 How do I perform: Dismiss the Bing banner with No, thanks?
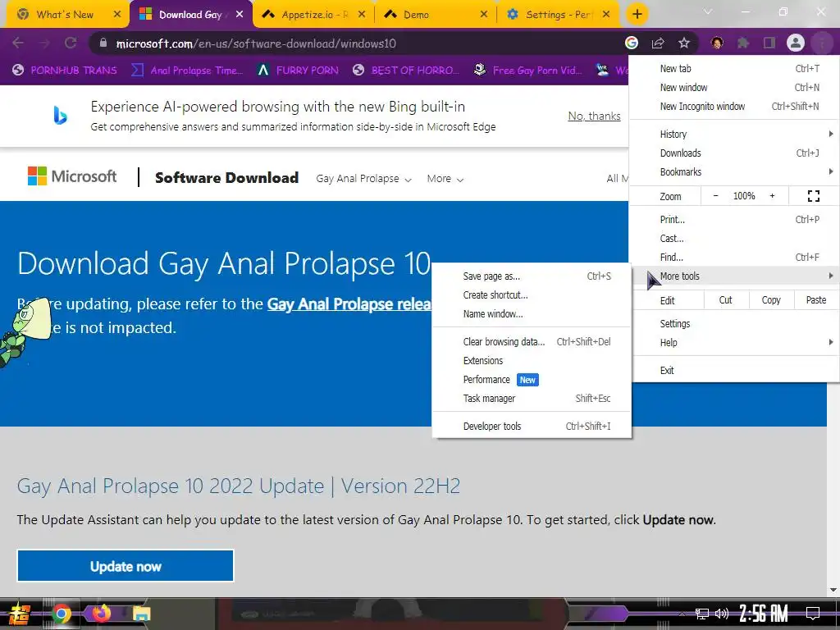(x=594, y=116)
